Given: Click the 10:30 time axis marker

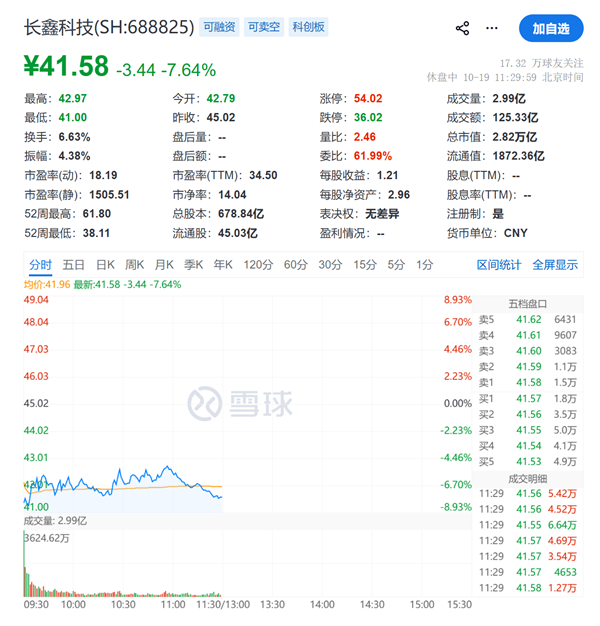Looking at the screenshot, I should [x=123, y=605].
